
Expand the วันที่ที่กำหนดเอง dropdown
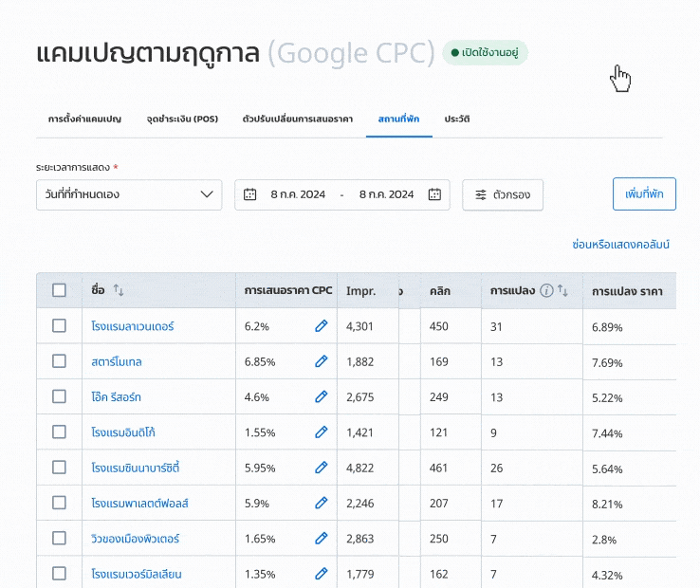coord(128,194)
